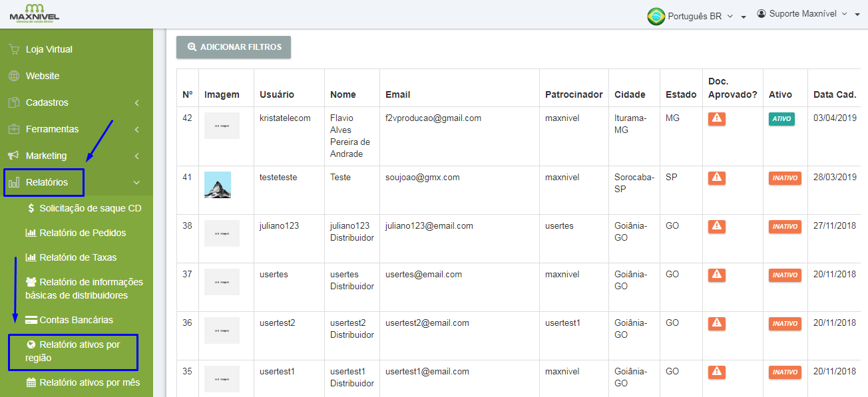Open Relatório de Pedidos menu item
868x397 pixels.
(x=82, y=233)
